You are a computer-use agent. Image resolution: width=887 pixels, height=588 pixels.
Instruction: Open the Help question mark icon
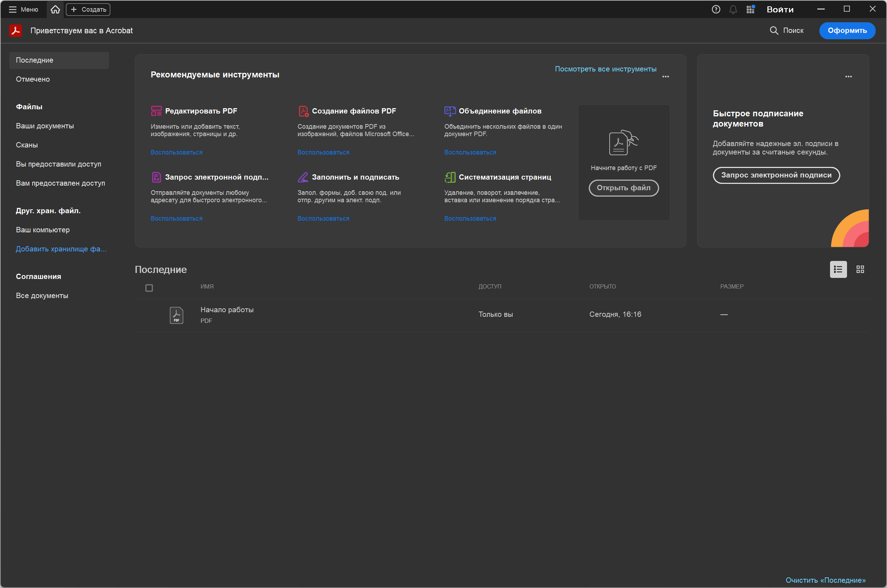coord(715,10)
